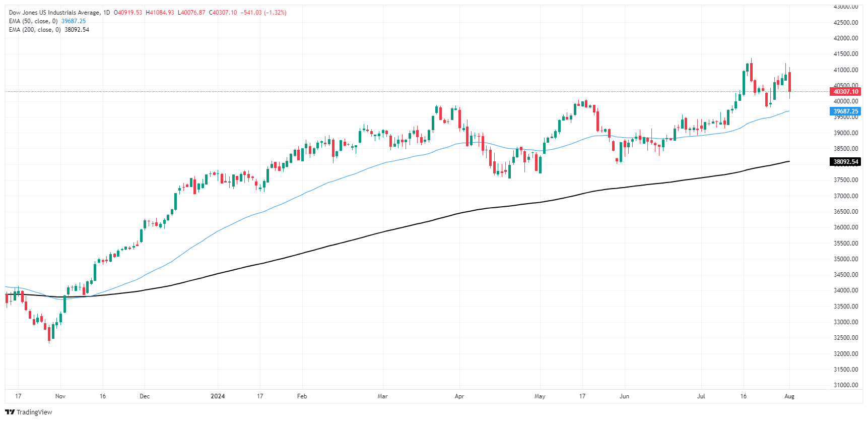Click the 1D interval label in header
Viewport: 868px width, 421px height.
106,13
